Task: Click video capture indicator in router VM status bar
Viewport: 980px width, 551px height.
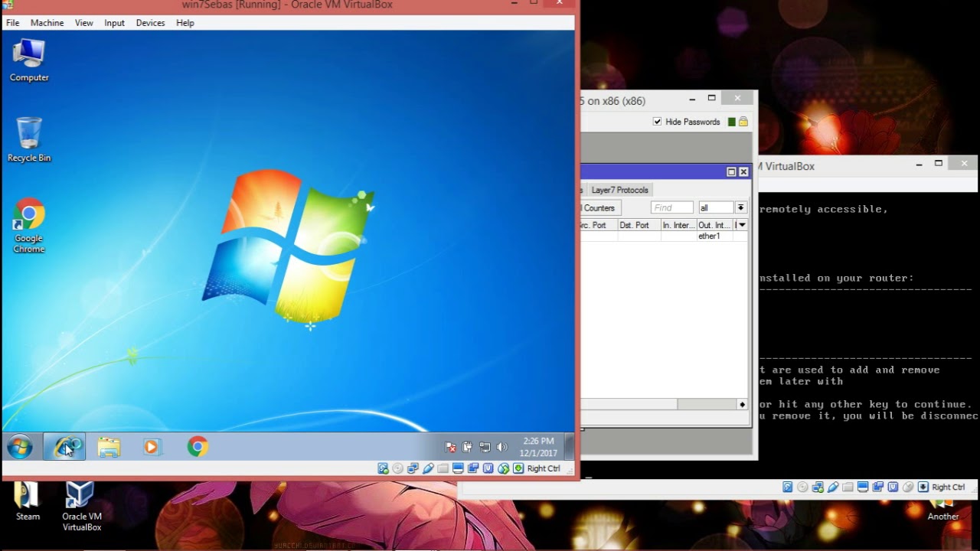Action: [878, 487]
